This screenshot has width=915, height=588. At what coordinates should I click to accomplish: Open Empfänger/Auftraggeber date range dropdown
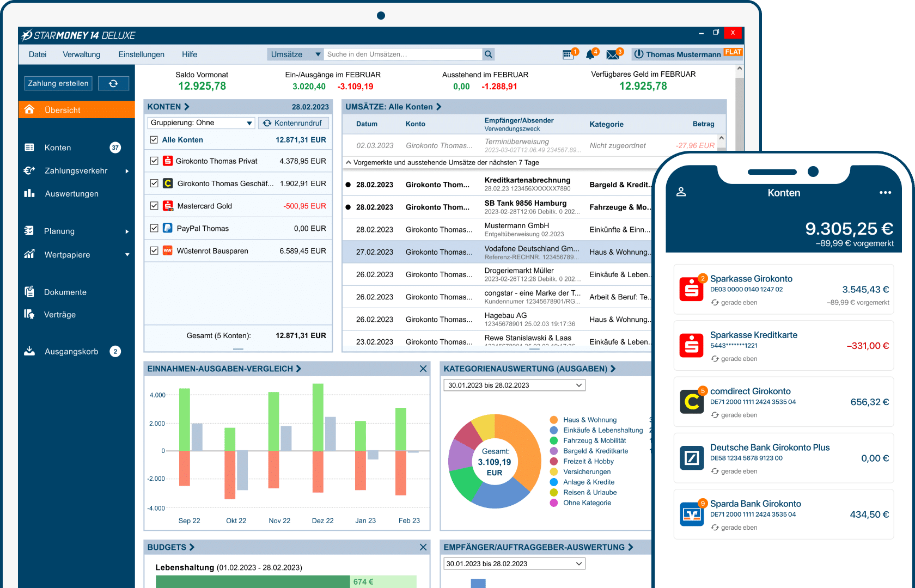(514, 564)
